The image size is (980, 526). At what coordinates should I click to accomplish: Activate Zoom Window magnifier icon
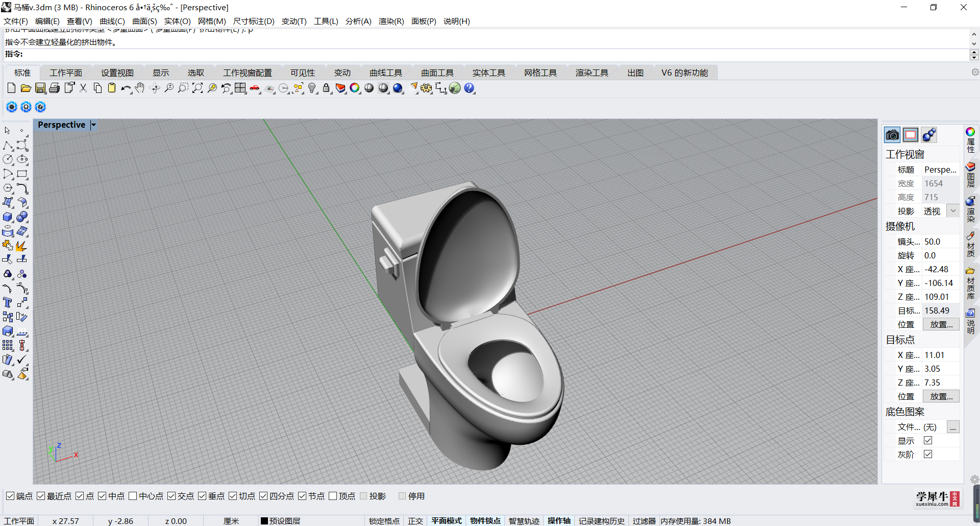point(183,88)
